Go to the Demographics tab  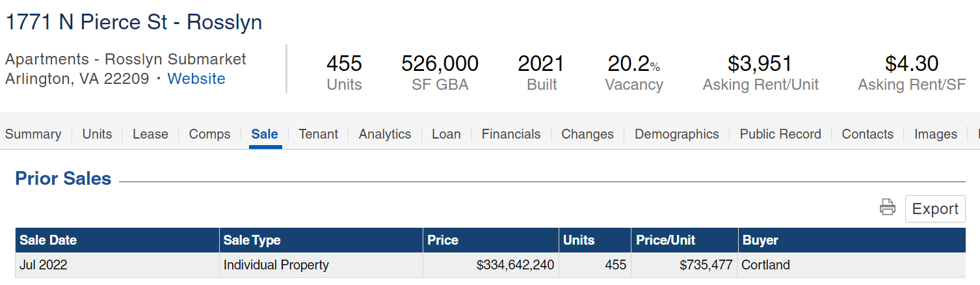click(676, 134)
